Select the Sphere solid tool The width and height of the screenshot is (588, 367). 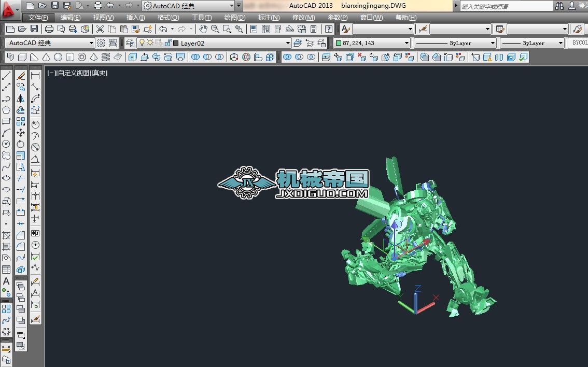[58, 57]
